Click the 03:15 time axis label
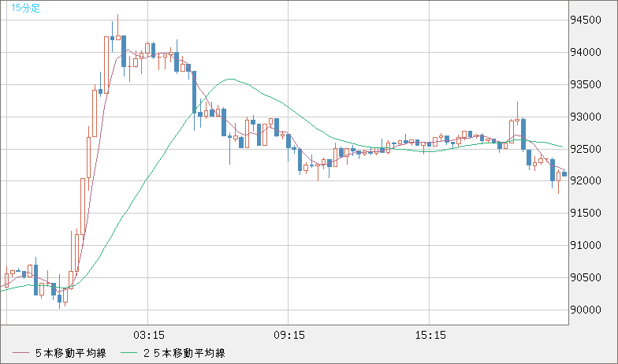This screenshot has height=364, width=618. pyautogui.click(x=148, y=336)
